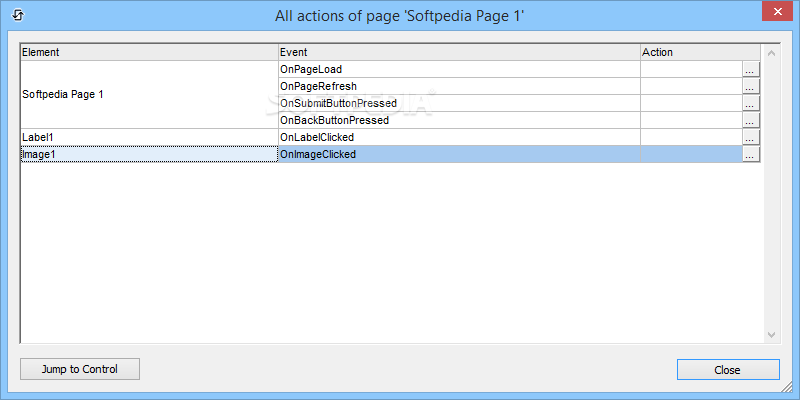This screenshot has height=400, width=800.
Task: Close the dialog with the Close button
Action: (728, 370)
